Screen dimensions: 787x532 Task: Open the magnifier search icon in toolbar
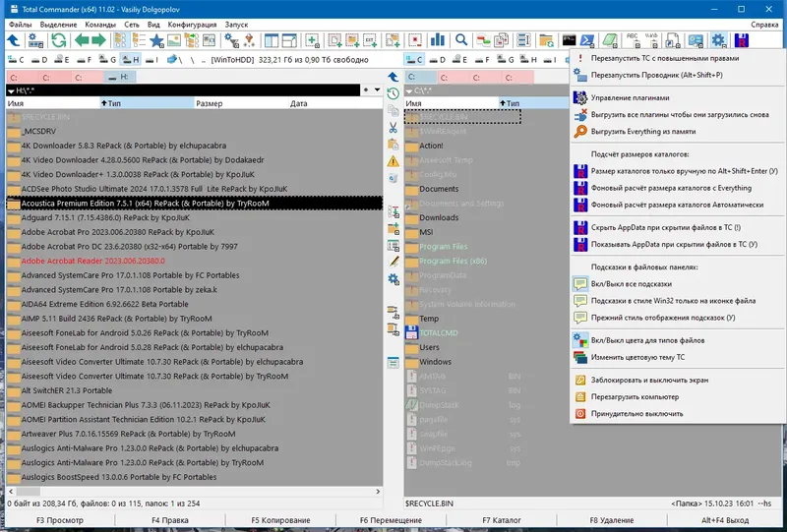point(461,40)
